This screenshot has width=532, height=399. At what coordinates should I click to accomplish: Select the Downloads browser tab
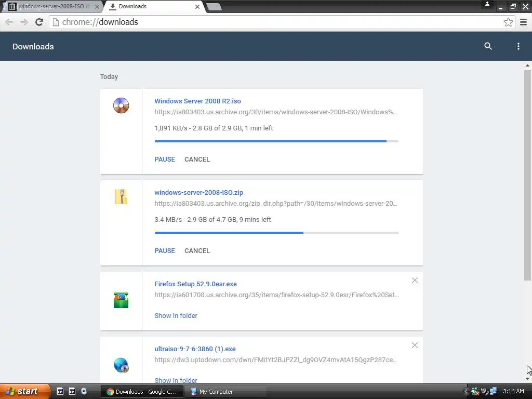tap(154, 6)
